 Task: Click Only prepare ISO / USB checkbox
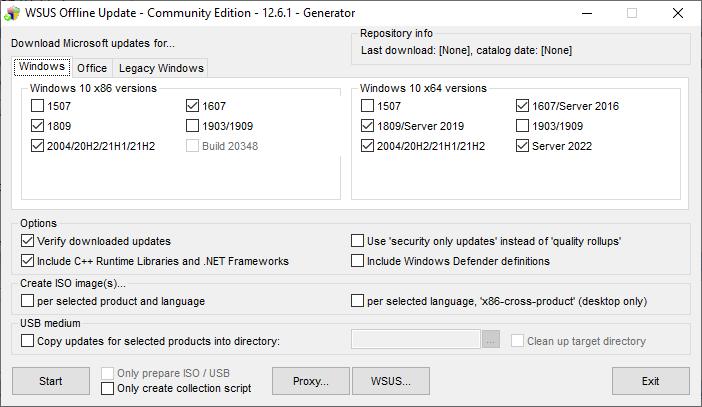107,373
